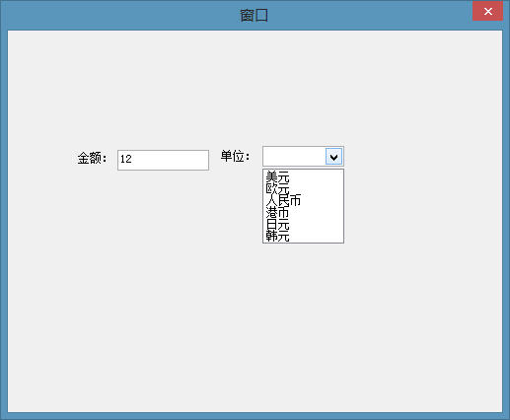Pick 人民币 as the unit

pyautogui.click(x=283, y=200)
